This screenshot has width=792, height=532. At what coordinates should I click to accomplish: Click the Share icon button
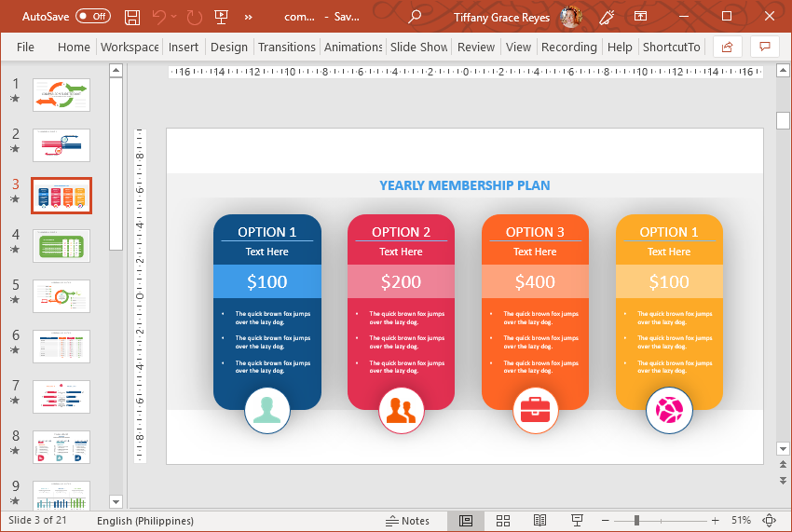click(727, 47)
